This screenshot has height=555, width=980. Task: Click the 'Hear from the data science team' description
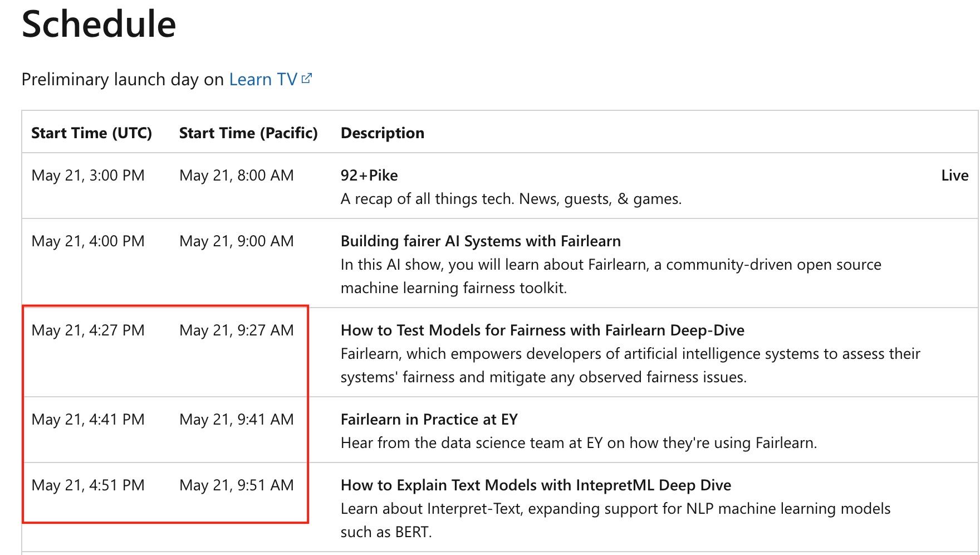[x=579, y=443]
